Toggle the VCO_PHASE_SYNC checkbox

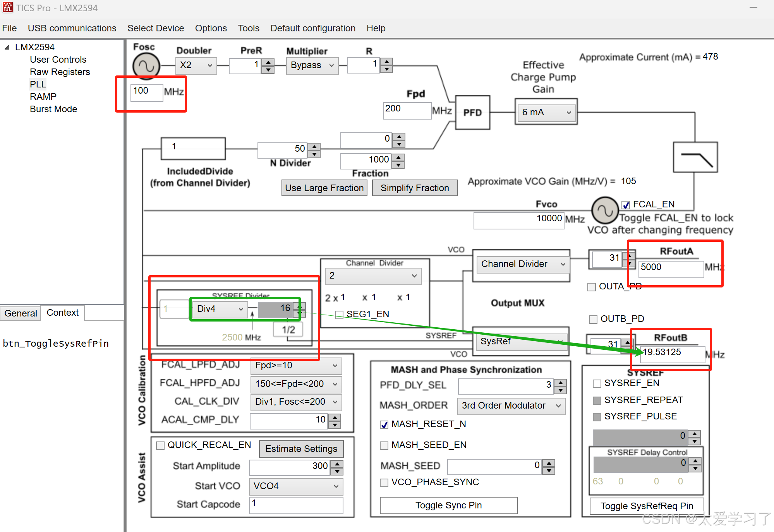pyautogui.click(x=384, y=482)
